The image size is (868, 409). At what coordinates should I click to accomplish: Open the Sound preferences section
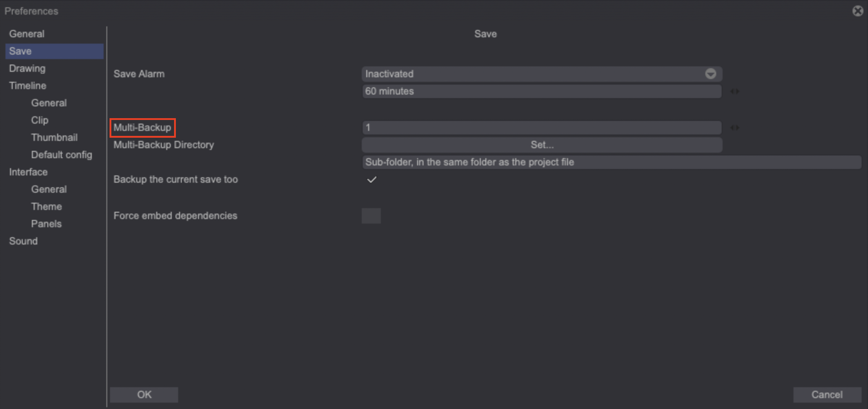coord(23,241)
